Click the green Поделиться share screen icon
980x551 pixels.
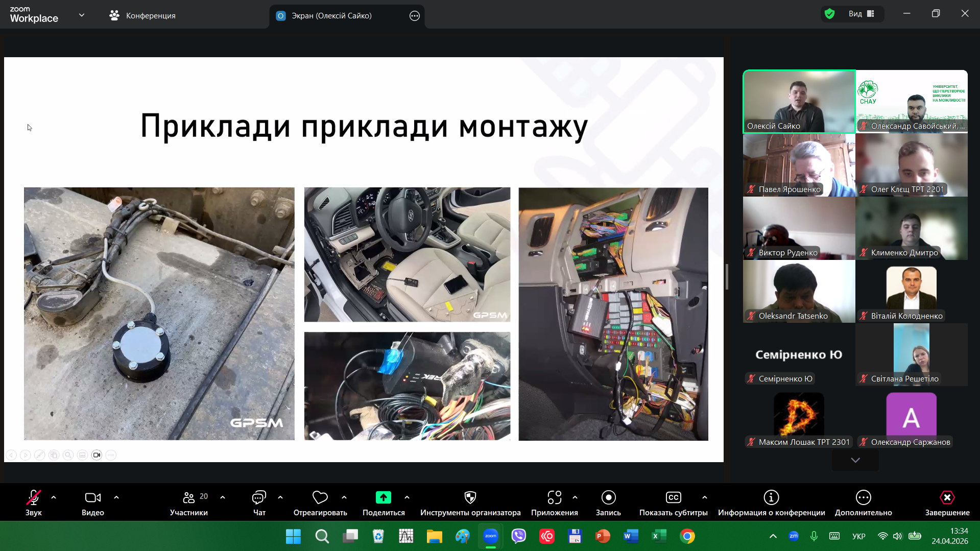(383, 498)
